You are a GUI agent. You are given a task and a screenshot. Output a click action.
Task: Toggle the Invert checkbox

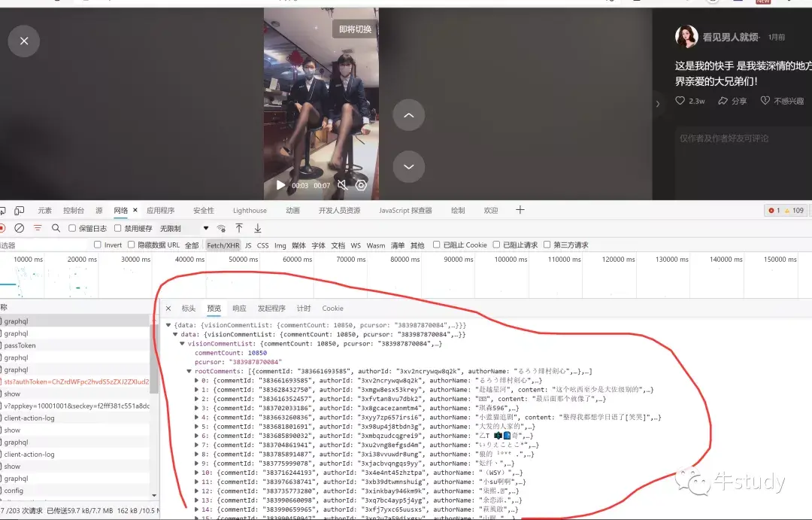coord(97,245)
